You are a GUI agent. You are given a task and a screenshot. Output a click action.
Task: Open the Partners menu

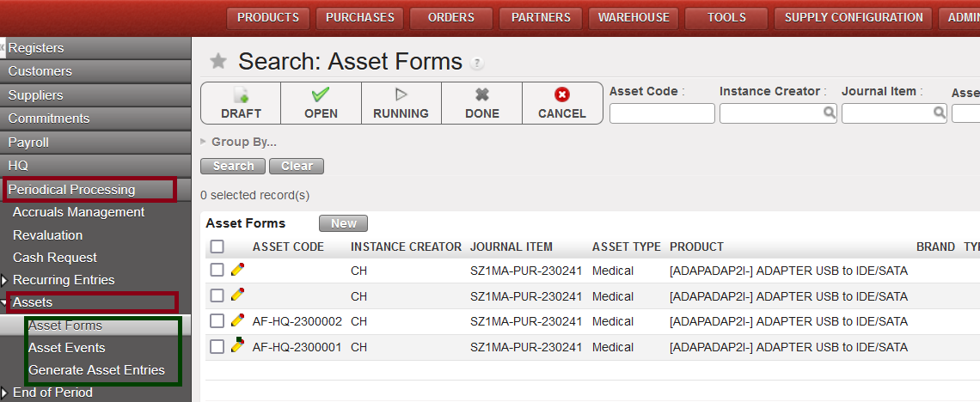[541, 17]
